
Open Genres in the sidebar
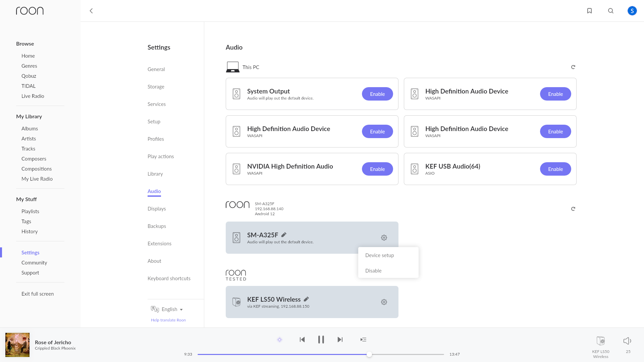point(29,66)
